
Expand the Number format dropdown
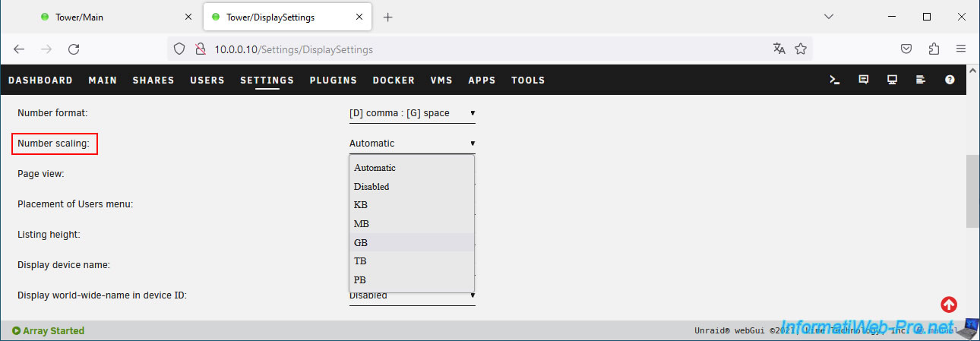point(412,113)
